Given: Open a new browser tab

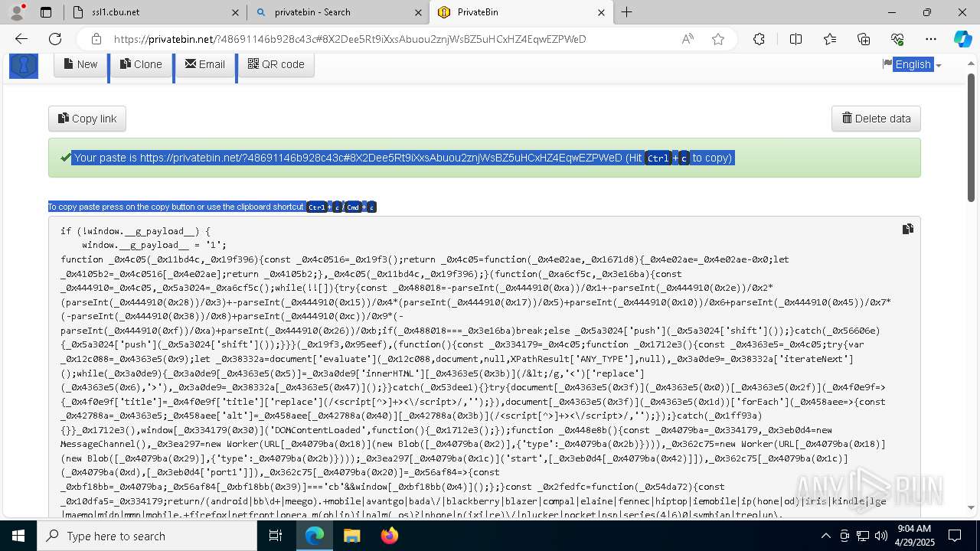Looking at the screenshot, I should (626, 12).
